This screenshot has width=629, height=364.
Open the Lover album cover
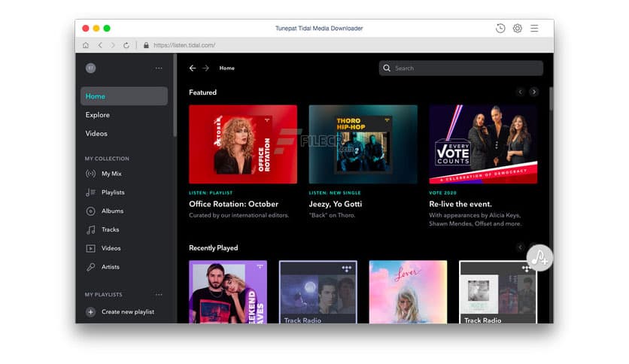408,292
